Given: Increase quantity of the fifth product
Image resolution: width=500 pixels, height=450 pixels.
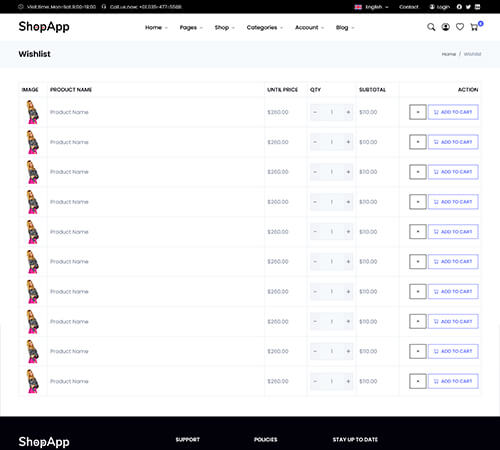Looking at the screenshot, I should pyautogui.click(x=348, y=232).
